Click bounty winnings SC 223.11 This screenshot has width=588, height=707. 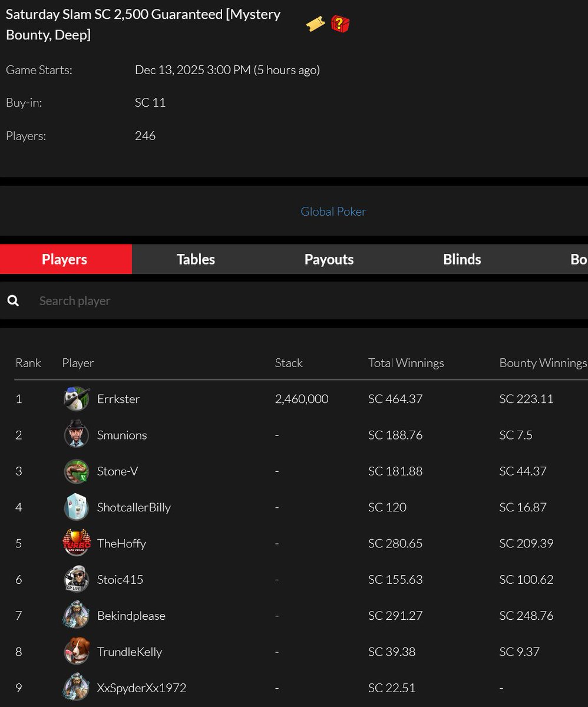click(x=526, y=399)
